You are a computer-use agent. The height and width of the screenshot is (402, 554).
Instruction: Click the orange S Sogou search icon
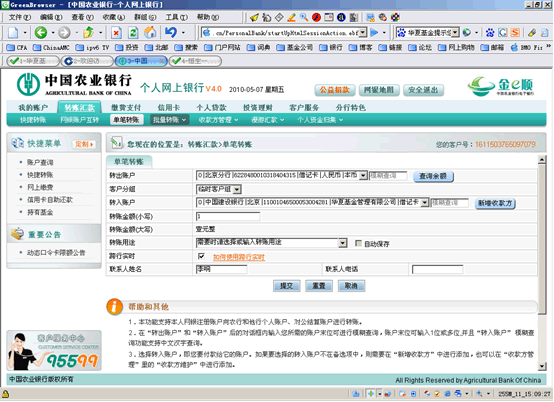(515, 33)
